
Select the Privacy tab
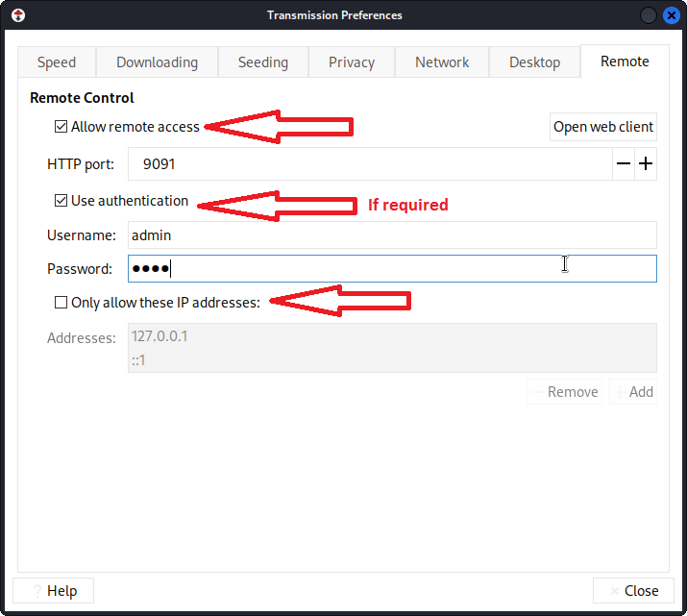pyautogui.click(x=352, y=62)
